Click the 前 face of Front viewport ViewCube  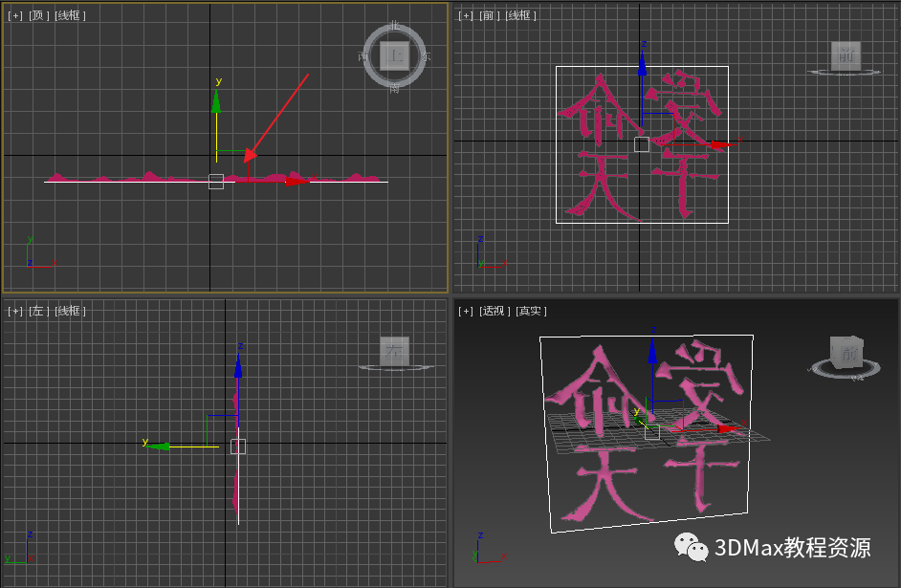point(846,55)
